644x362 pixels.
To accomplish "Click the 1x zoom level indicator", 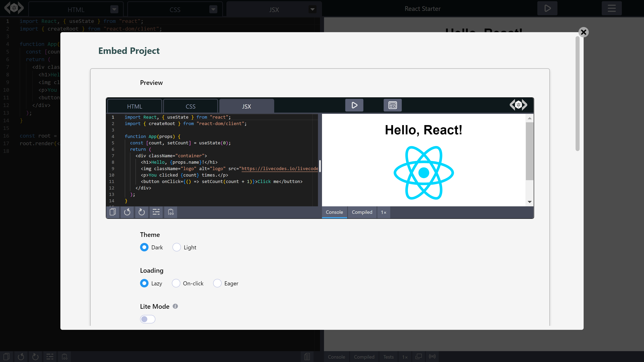I will point(383,212).
